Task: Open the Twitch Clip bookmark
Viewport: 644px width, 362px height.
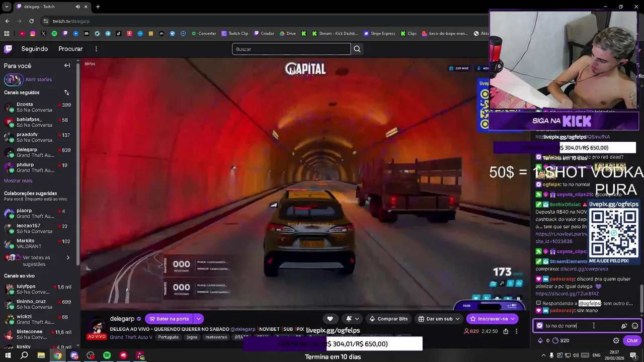Action: tap(235, 34)
